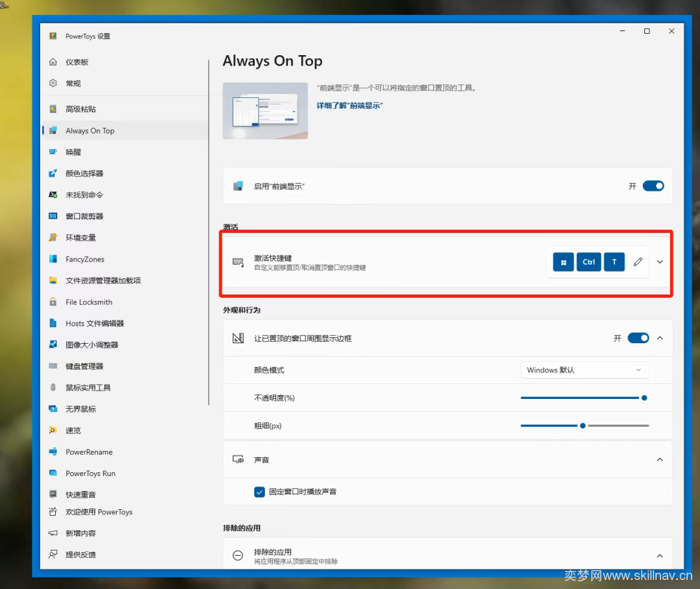Uncheck 固定窗口时播放声音 checkbox
This screenshot has height=589, width=700.
[x=259, y=492]
